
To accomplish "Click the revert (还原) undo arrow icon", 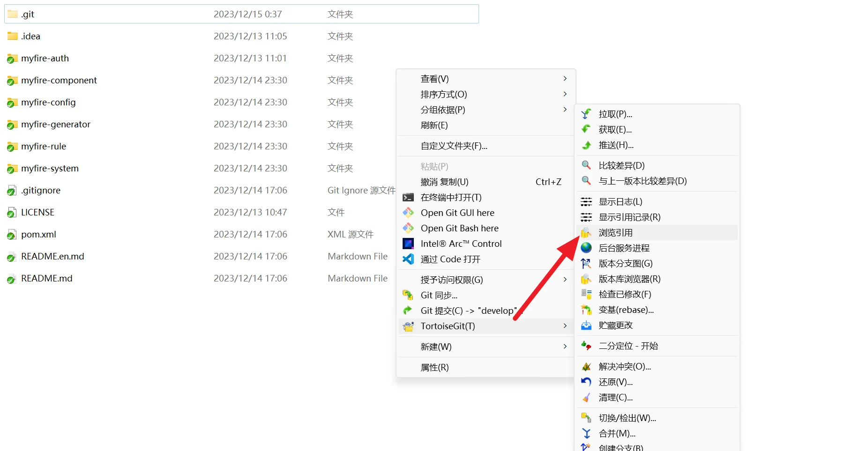I will pos(586,382).
